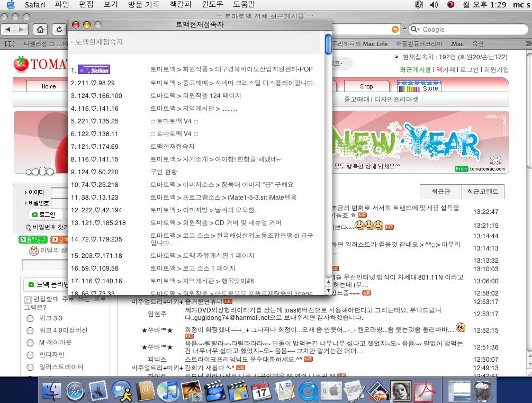Select the M-레이아웃 poll option

[30, 343]
